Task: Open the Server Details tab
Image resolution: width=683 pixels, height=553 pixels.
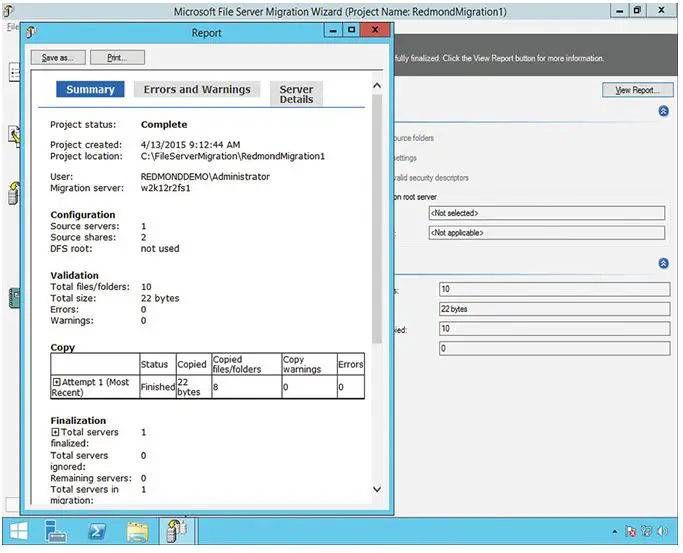Action: (x=296, y=94)
